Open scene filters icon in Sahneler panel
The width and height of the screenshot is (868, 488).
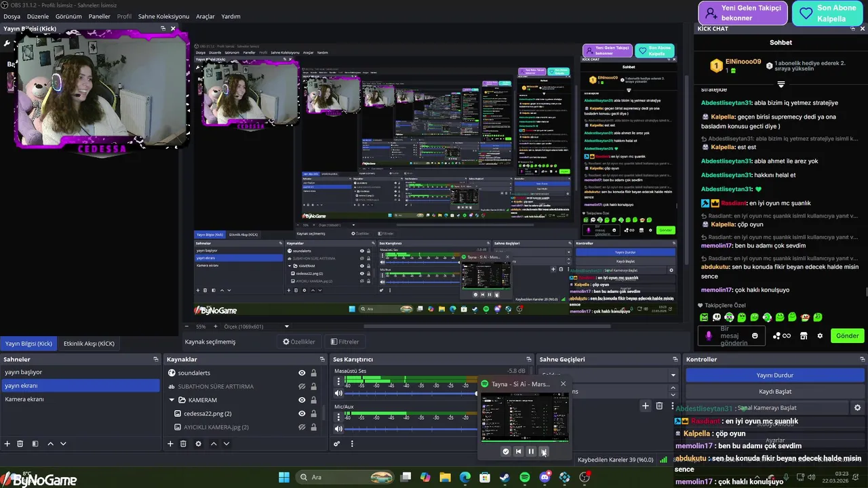coord(35,444)
